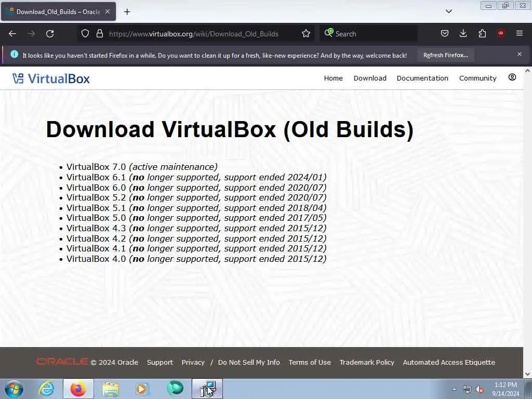Open the VirtualBox 4.2 link
This screenshot has height=399, width=532.
96,238
